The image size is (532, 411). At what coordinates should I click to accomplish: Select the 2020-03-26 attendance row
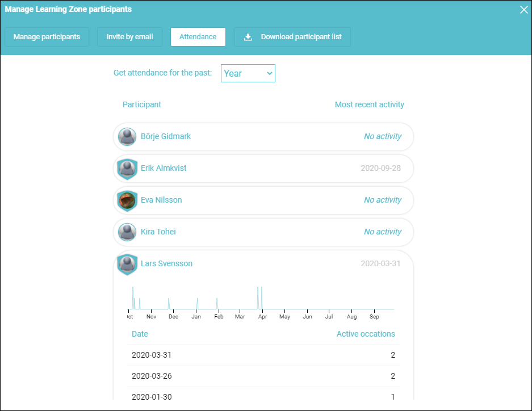[263, 376]
